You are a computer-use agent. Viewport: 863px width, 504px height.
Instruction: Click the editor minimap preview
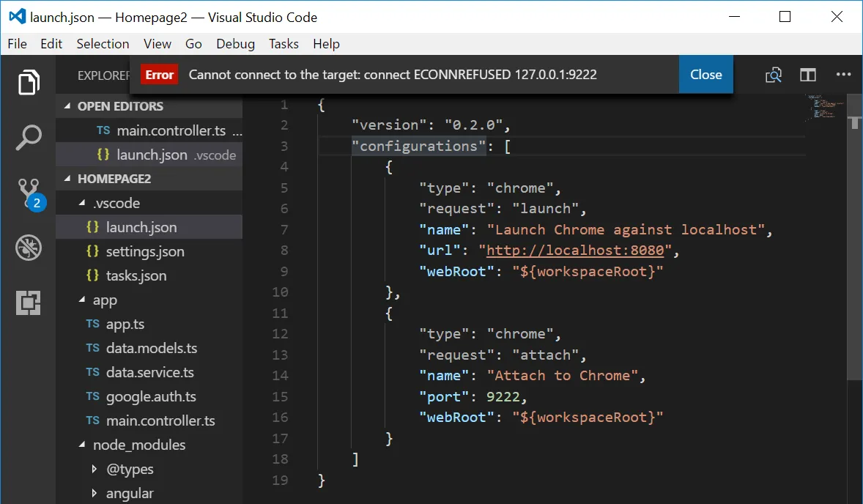(825, 107)
